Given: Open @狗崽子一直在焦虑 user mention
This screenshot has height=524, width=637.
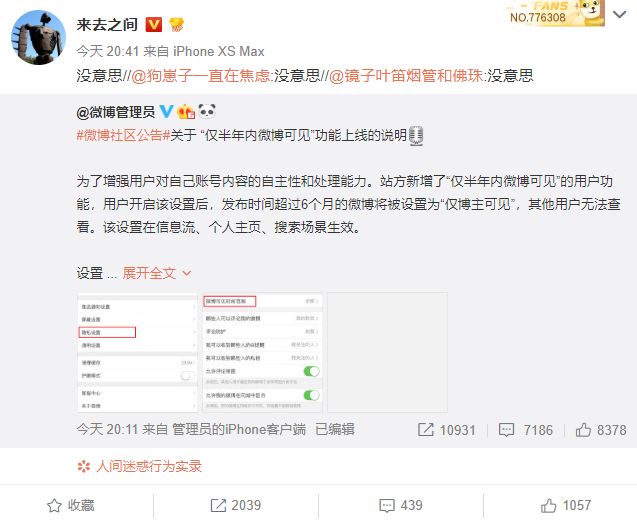Looking at the screenshot, I should tap(201, 76).
